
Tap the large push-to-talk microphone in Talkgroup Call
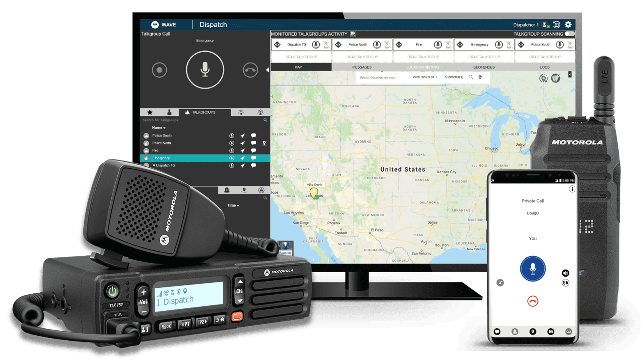[x=205, y=70]
